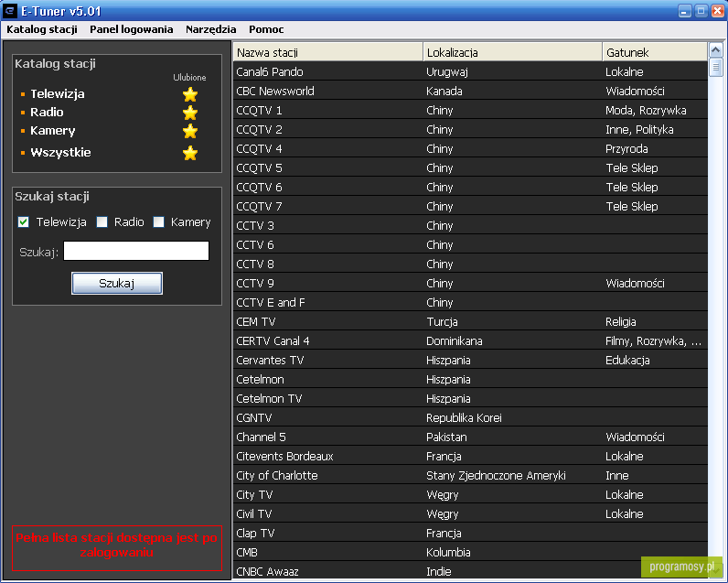Select CCQTV 5 station row
728x583 pixels.
coord(470,168)
